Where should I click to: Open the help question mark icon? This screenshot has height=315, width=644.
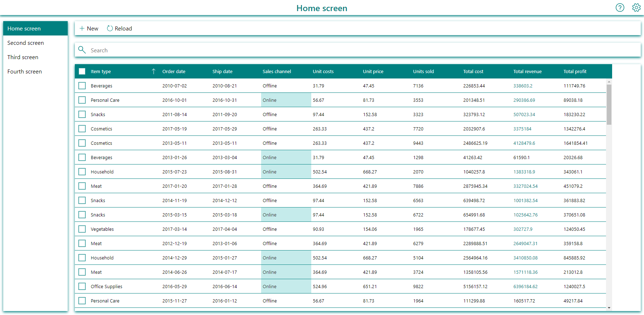pyautogui.click(x=620, y=8)
